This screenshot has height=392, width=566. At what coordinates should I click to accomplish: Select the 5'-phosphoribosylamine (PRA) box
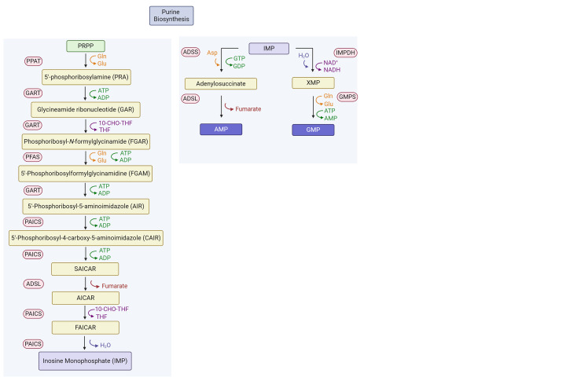click(86, 77)
